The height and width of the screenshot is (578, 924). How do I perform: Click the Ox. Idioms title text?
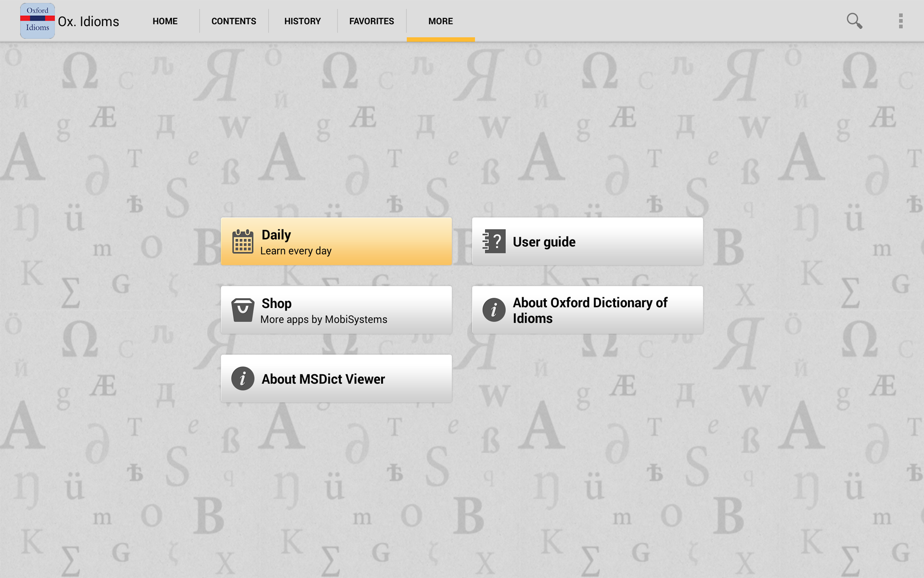click(x=89, y=22)
